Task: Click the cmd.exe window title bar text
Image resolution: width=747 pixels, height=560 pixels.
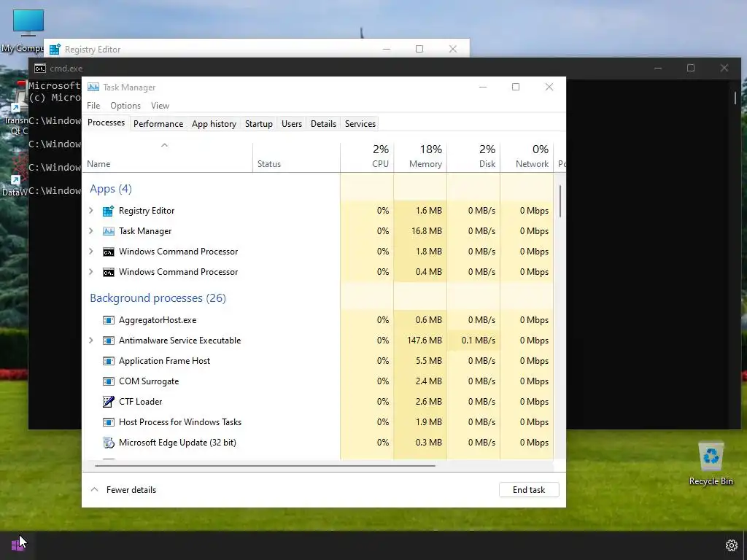Action: 66,69
